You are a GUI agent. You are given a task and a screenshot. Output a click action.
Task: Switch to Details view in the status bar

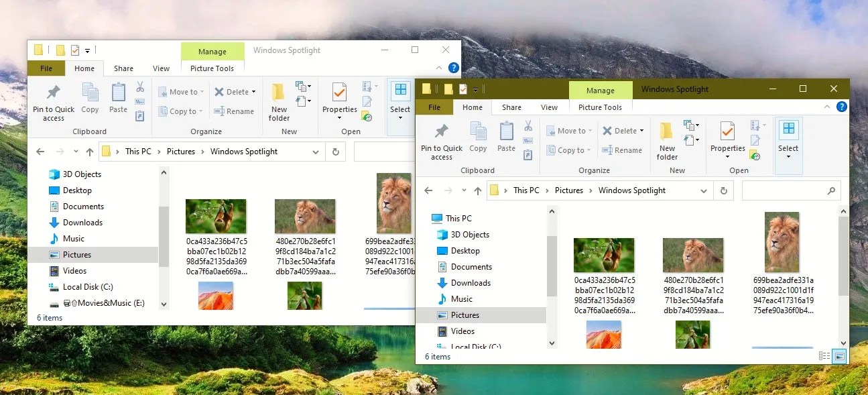point(824,356)
